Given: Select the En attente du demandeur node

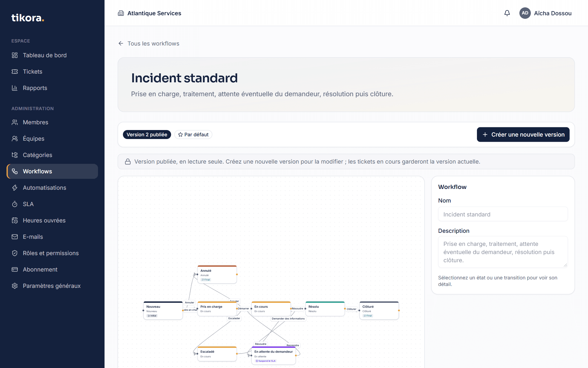Looking at the screenshot, I should point(274,355).
